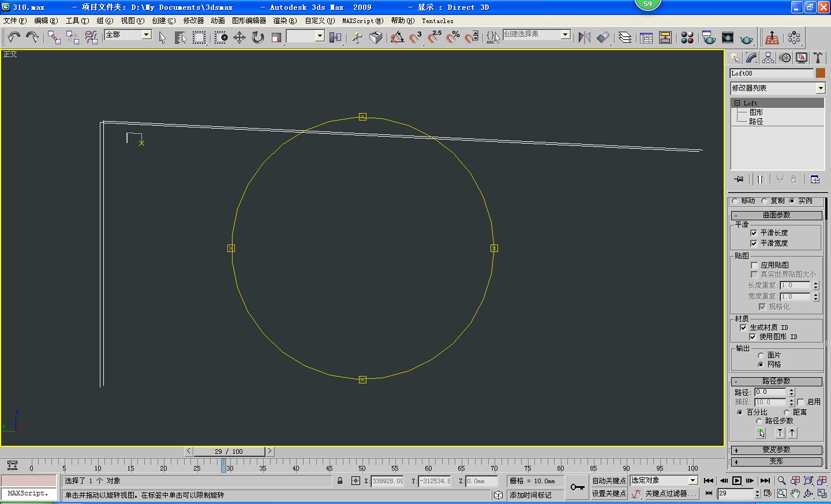The height and width of the screenshot is (504, 831).
Task: Click Configure Modifier Sets icon
Action: coord(815,179)
